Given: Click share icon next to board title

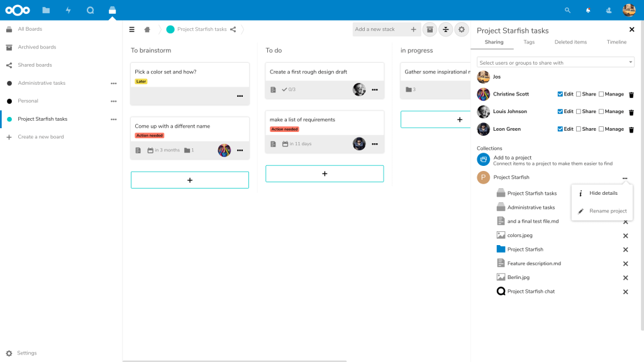Looking at the screenshot, I should click(x=233, y=30).
